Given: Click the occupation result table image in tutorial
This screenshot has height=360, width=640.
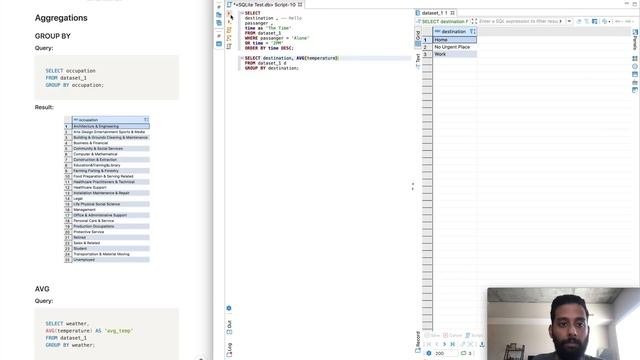Looking at the screenshot, I should 107,189.
